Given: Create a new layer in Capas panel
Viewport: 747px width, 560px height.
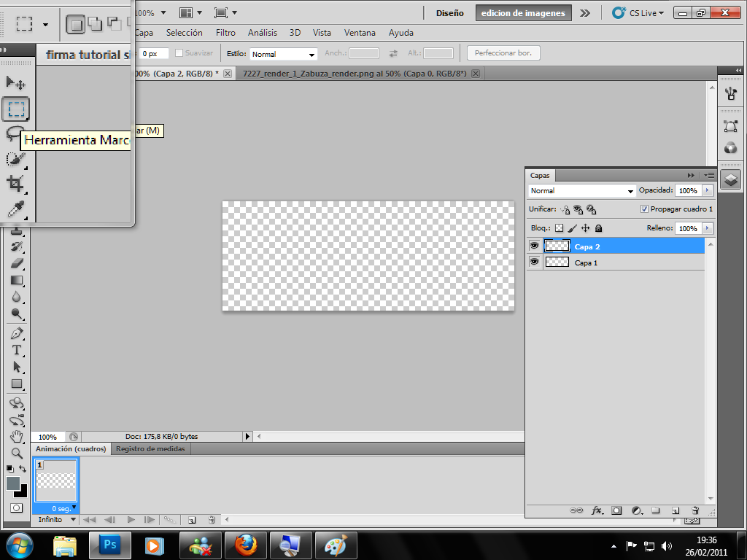Looking at the screenshot, I should [x=676, y=510].
